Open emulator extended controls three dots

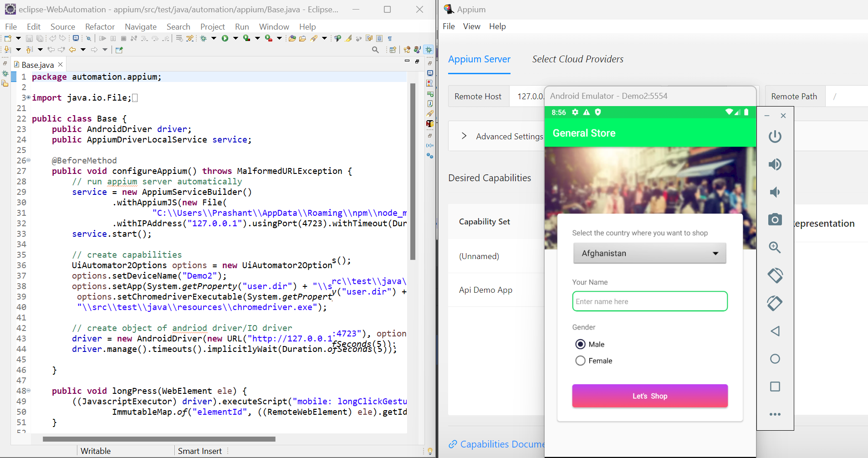(x=775, y=414)
